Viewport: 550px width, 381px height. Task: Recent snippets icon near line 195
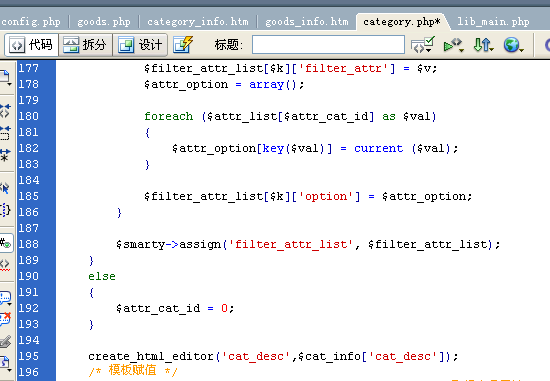(x=6, y=363)
